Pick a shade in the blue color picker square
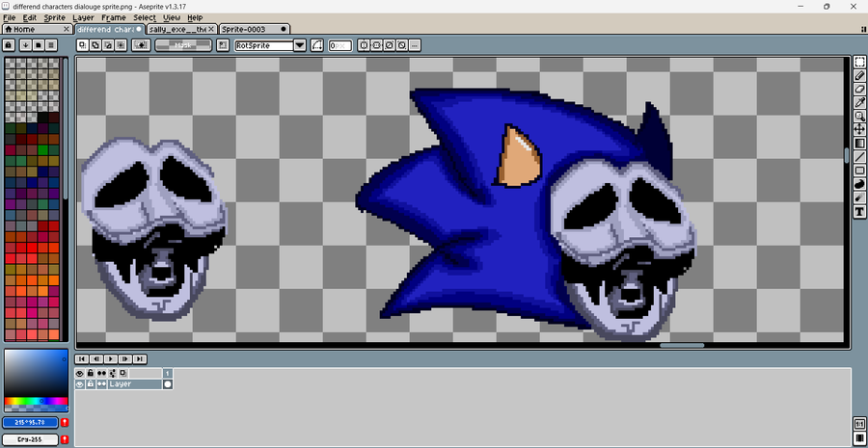This screenshot has height=448, width=868. pyautogui.click(x=36, y=374)
